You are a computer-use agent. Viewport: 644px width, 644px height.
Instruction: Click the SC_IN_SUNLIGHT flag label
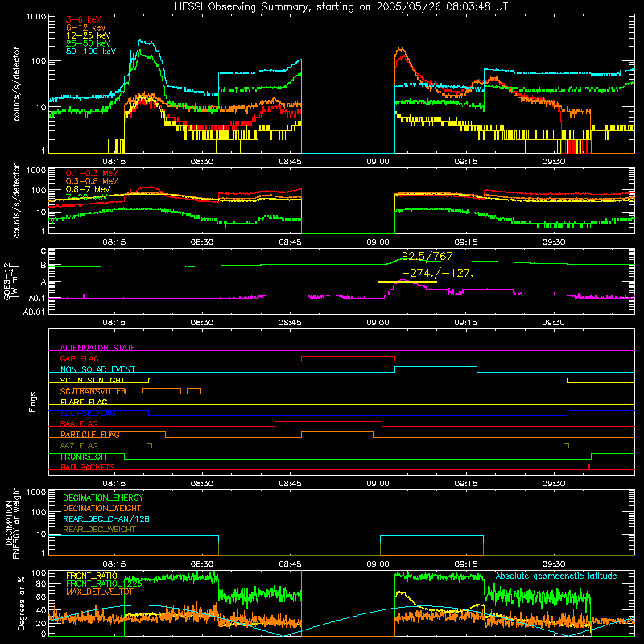pyautogui.click(x=93, y=380)
